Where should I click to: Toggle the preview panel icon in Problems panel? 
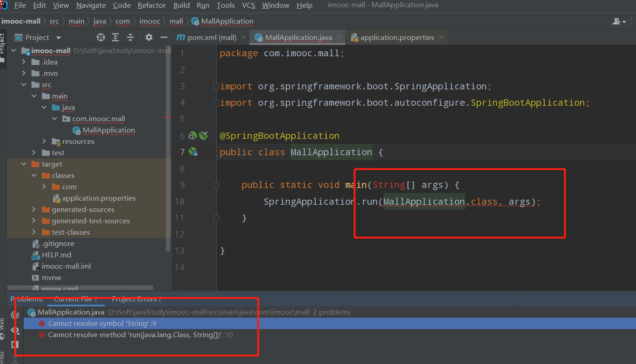[x=15, y=344]
